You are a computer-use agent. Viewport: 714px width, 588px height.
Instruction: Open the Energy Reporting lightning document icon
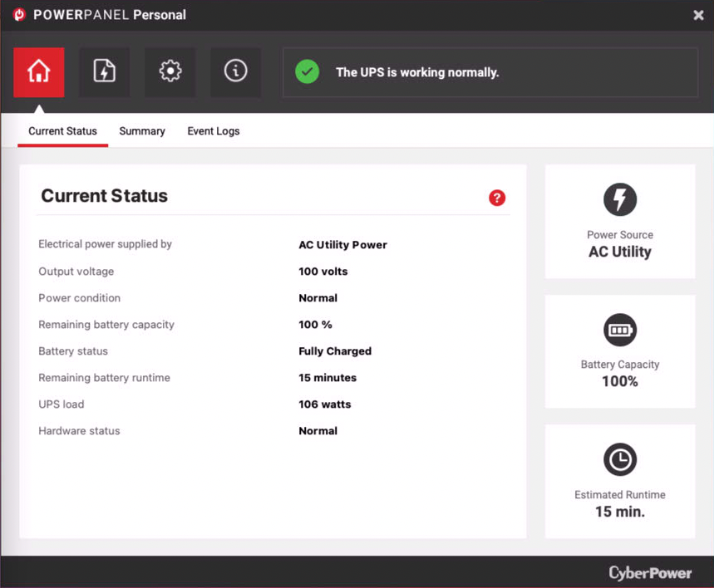point(104,72)
